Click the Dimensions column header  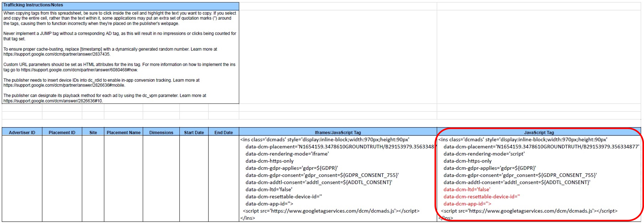(161, 132)
